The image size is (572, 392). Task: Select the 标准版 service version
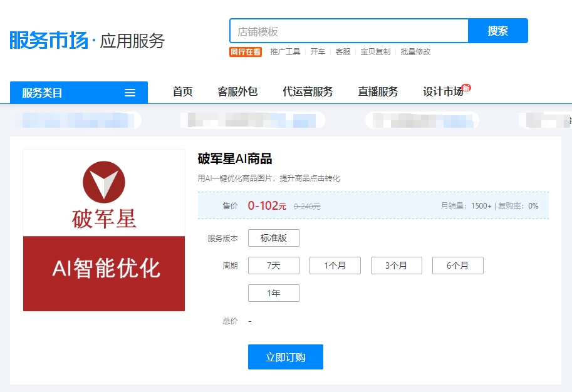[x=274, y=238]
